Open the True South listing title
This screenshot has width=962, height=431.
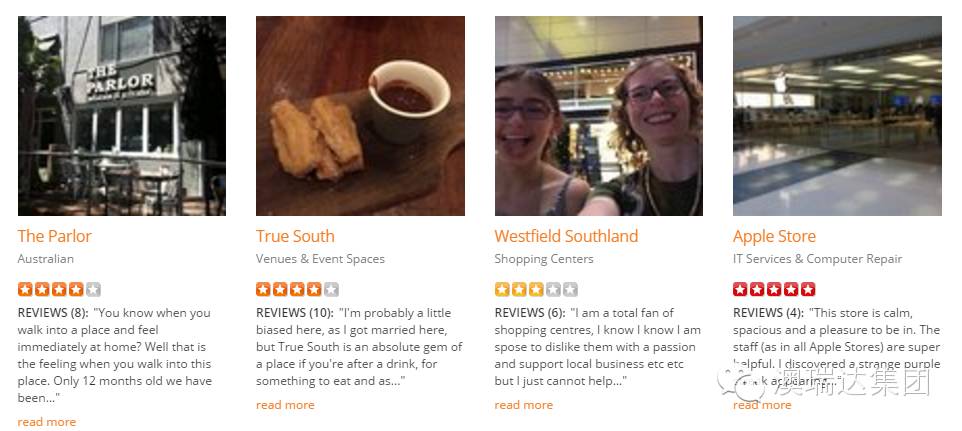pyautogui.click(x=295, y=236)
